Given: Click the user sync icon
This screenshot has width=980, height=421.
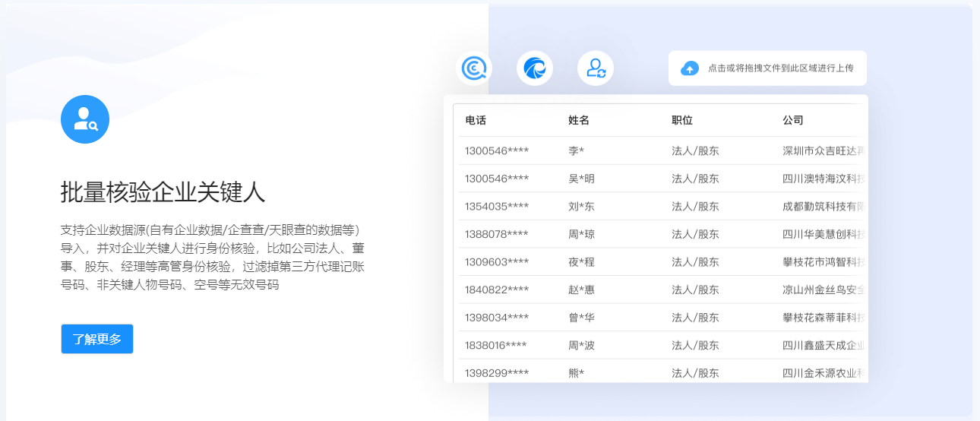Looking at the screenshot, I should pos(596,68).
